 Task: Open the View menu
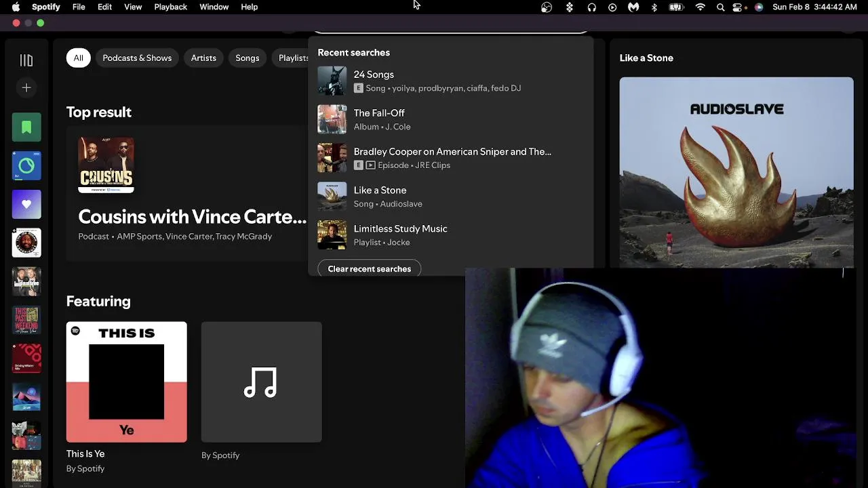(133, 7)
